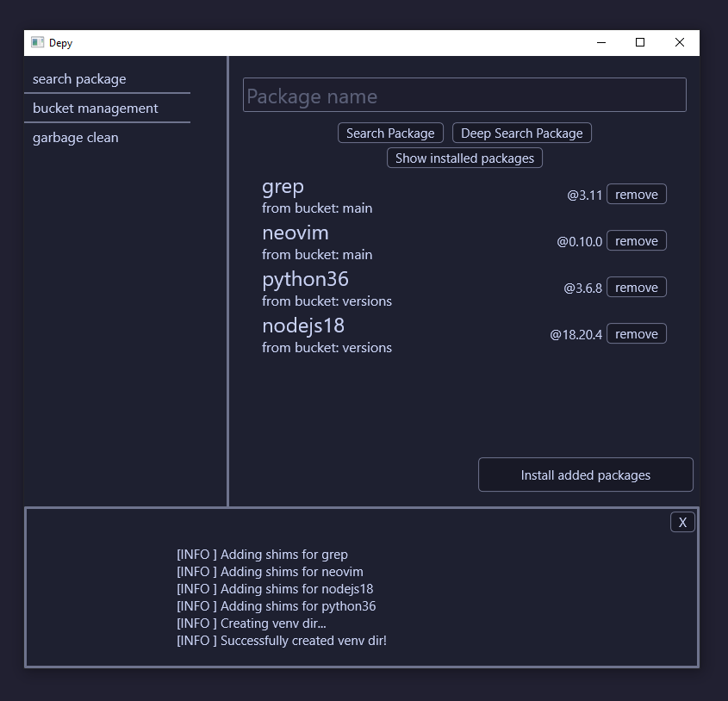The width and height of the screenshot is (728, 701).
Task: Click the Depy window title text
Action: (61, 43)
